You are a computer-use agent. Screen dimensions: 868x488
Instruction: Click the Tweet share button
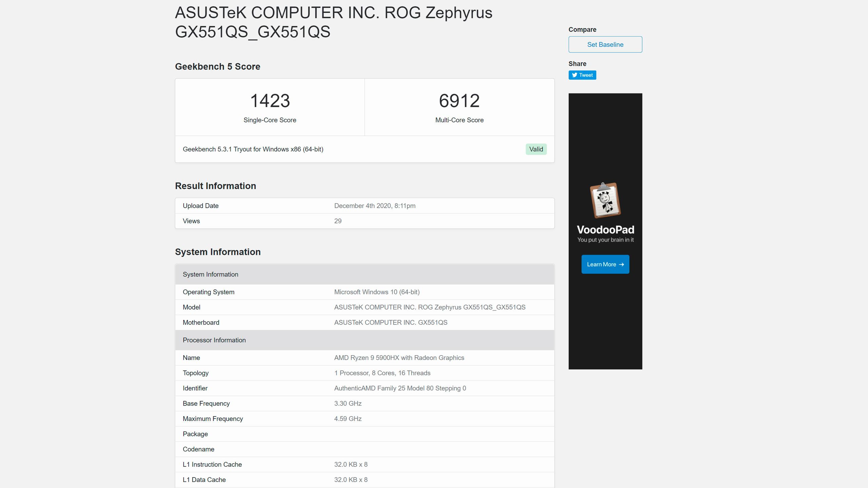pos(582,75)
